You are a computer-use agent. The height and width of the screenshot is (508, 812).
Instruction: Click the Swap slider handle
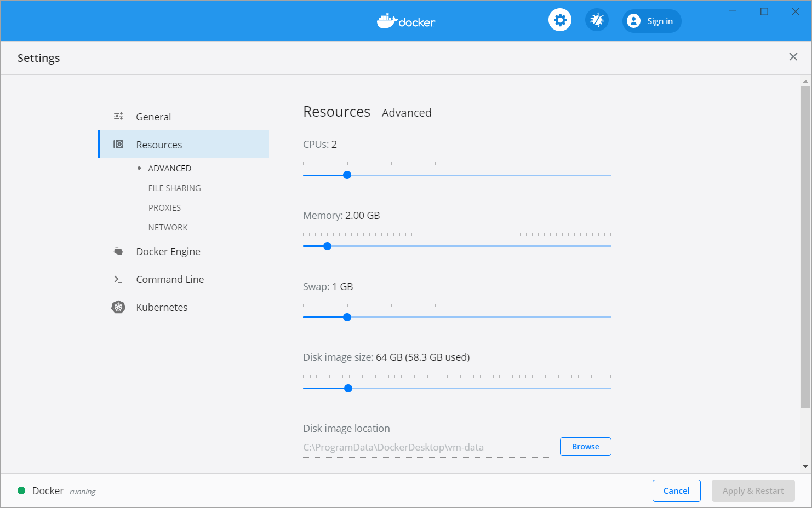347,317
